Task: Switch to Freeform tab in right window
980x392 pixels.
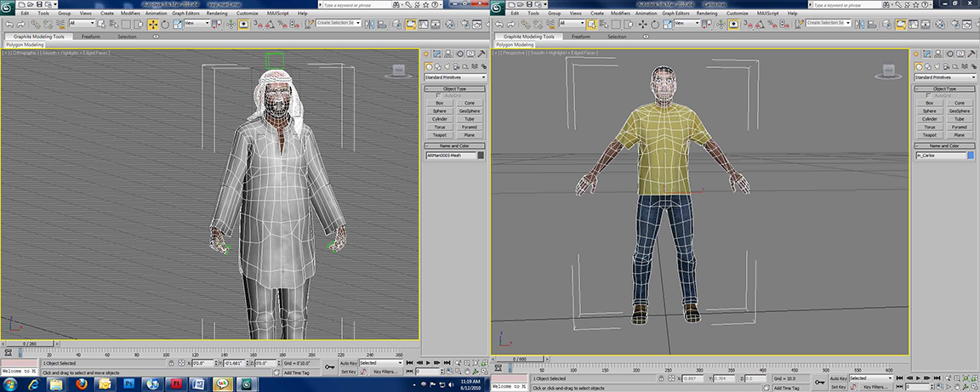Action: coord(581,37)
